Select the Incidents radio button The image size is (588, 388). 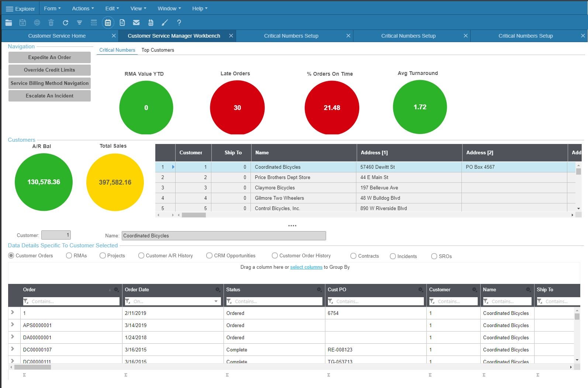[x=393, y=256]
